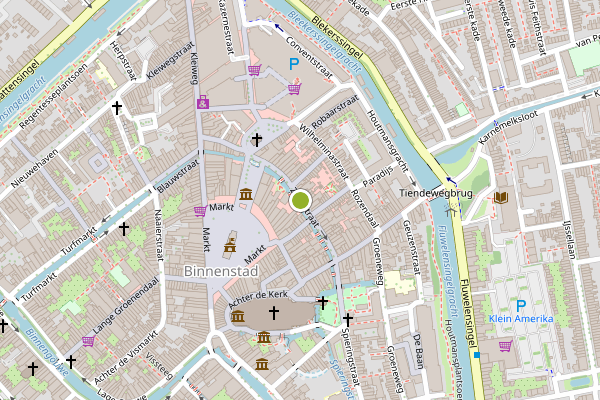Click the Kleiweg street label
This screenshot has width=600, height=400.
[194, 68]
